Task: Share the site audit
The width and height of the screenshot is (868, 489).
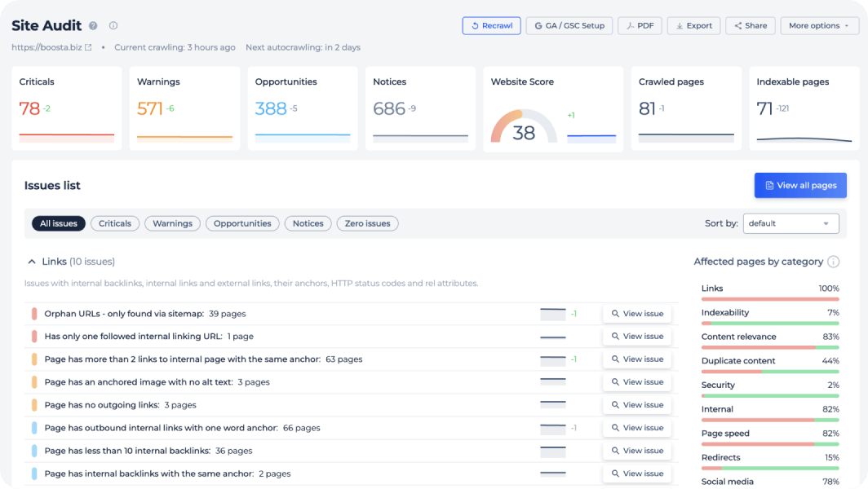Action: pyautogui.click(x=750, y=25)
